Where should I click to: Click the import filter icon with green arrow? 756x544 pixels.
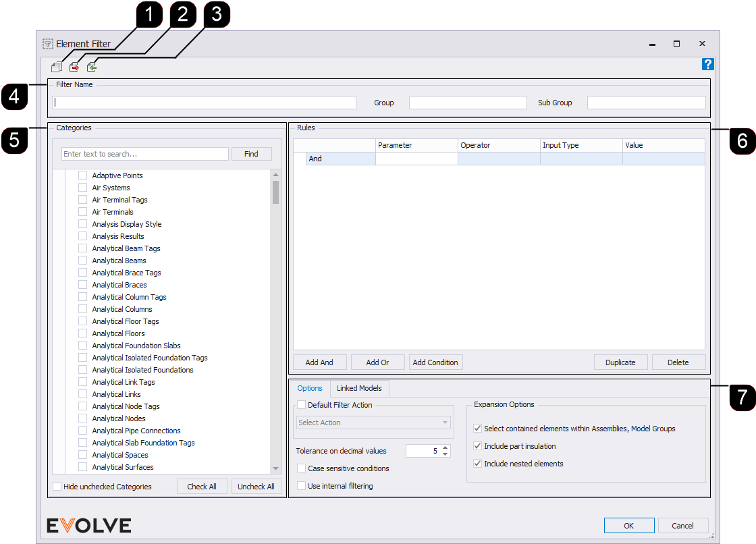92,67
